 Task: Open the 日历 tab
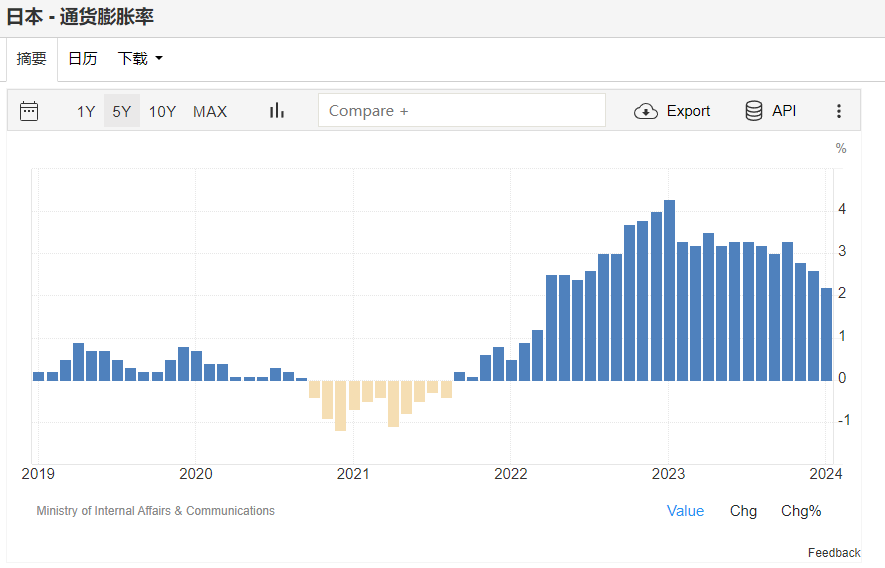click(83, 59)
